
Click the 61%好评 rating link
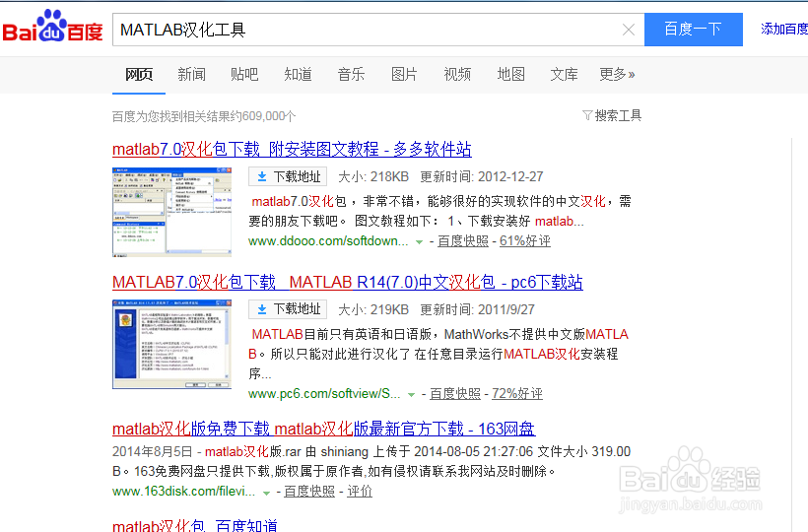tap(524, 241)
